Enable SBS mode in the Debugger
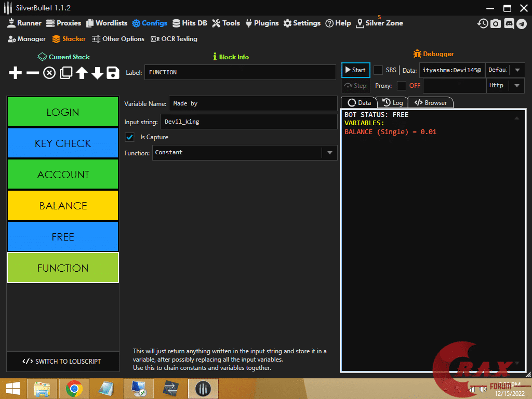The height and width of the screenshot is (399, 532). [x=378, y=70]
